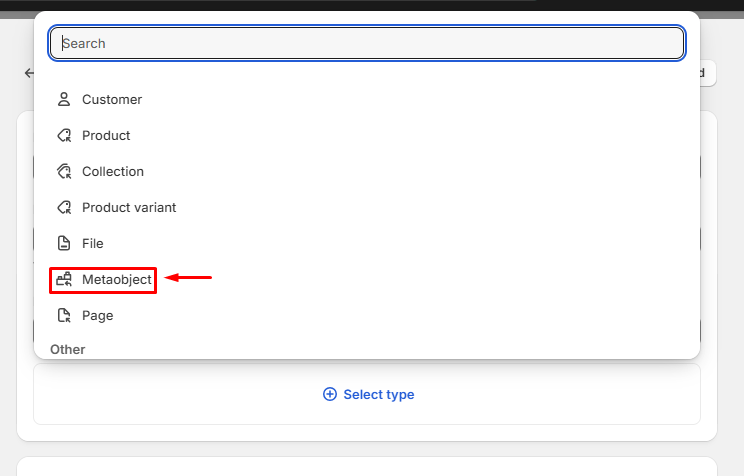Click the Product variant tag icon
The width and height of the screenshot is (744, 476).
(x=64, y=207)
